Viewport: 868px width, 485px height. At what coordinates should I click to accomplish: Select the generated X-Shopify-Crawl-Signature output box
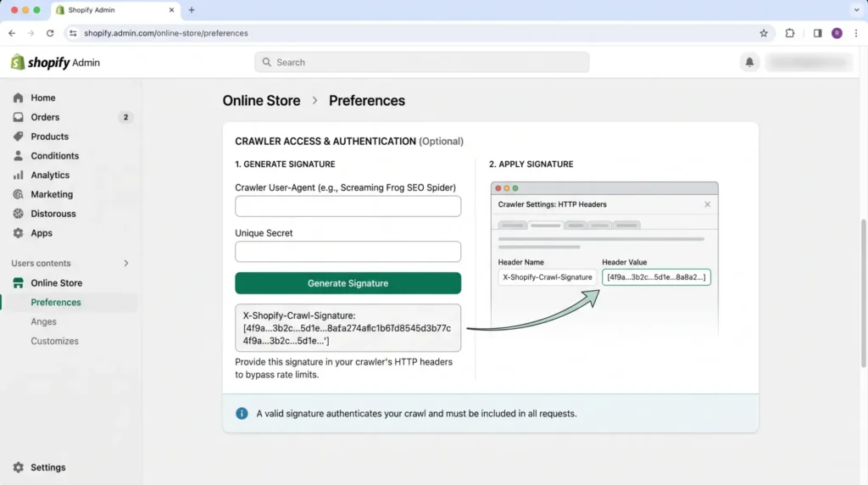(x=348, y=328)
